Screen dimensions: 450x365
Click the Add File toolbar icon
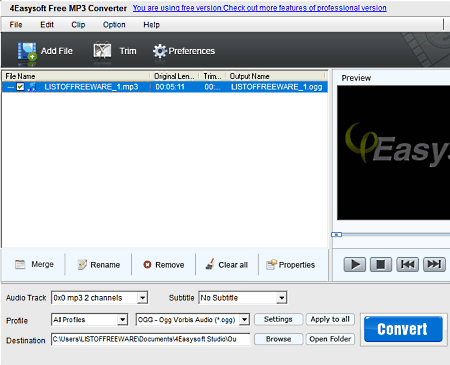tap(27, 52)
